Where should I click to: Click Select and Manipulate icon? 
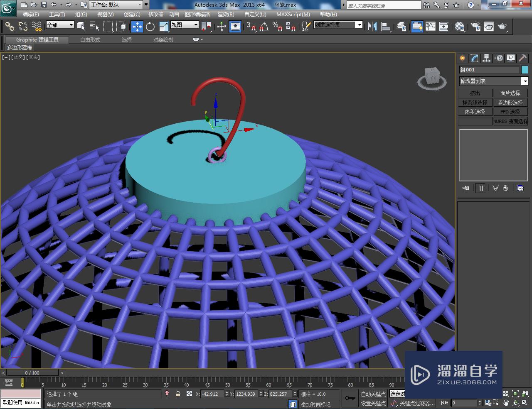222,27
